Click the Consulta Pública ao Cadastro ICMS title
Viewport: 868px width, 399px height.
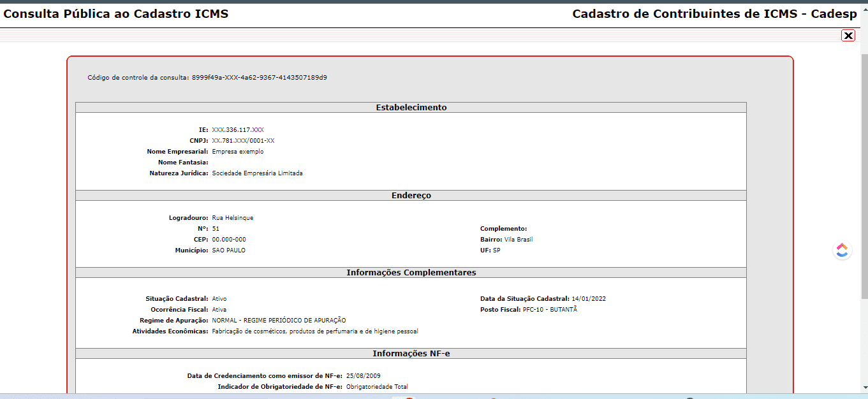(x=116, y=14)
